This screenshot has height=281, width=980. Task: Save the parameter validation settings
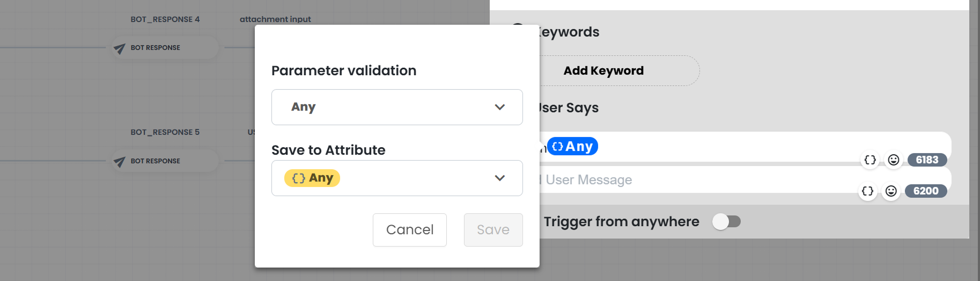click(493, 230)
